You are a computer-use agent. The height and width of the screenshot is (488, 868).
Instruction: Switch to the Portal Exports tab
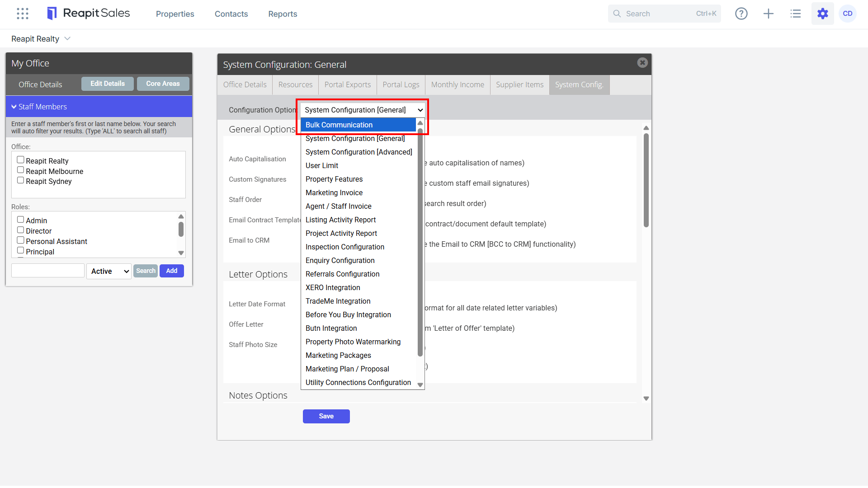347,85
